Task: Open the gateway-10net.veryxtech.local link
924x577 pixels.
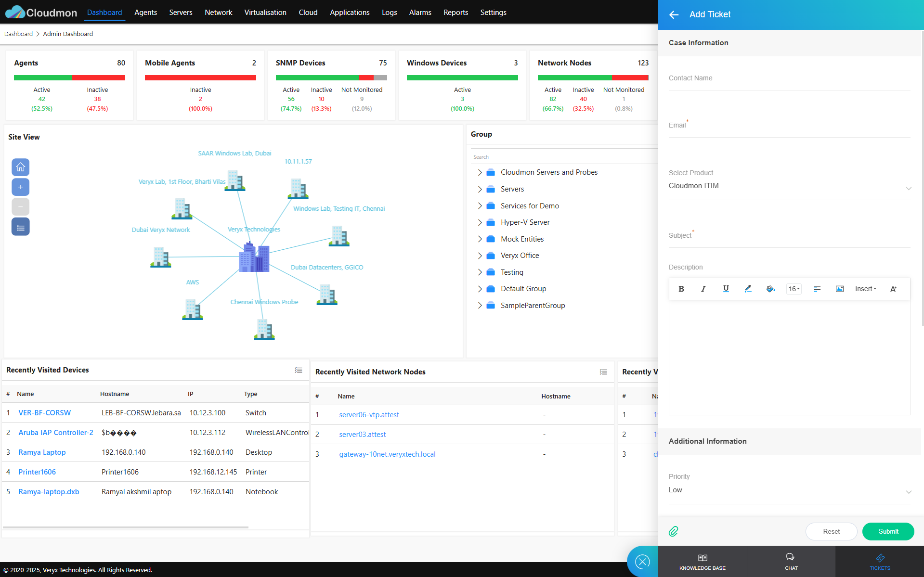Action: click(x=387, y=454)
